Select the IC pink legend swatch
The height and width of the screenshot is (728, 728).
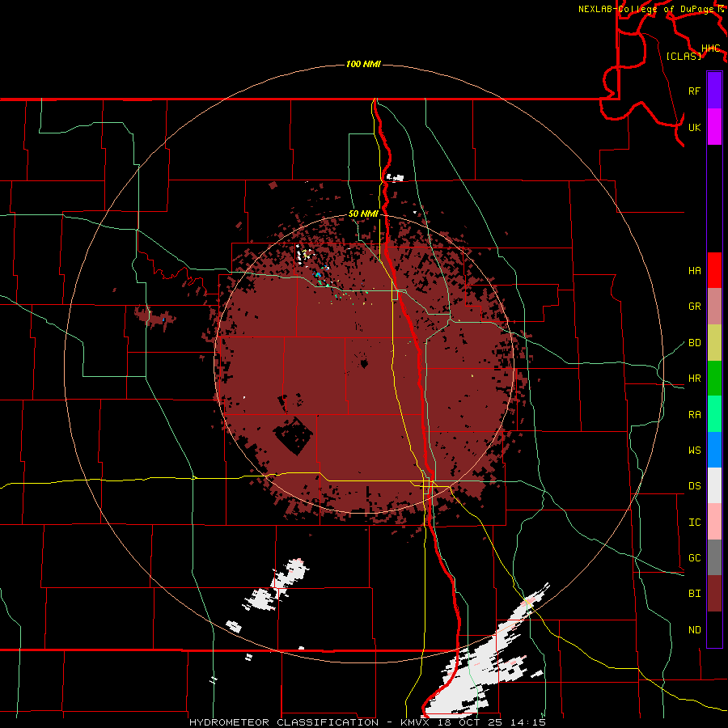714,522
